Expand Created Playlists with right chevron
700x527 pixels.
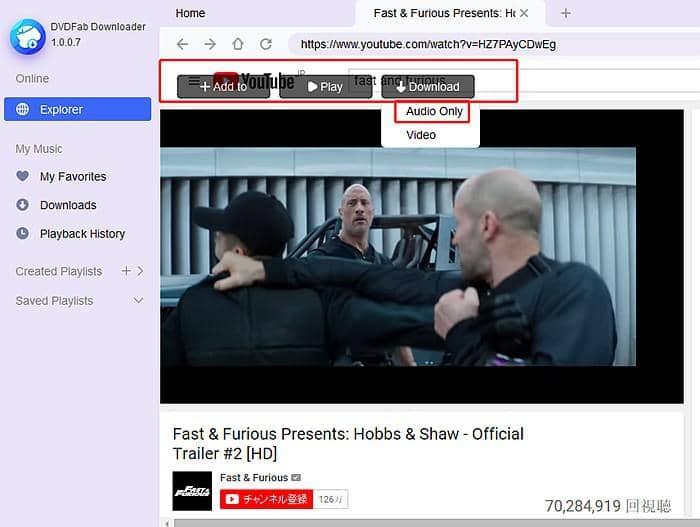click(141, 271)
